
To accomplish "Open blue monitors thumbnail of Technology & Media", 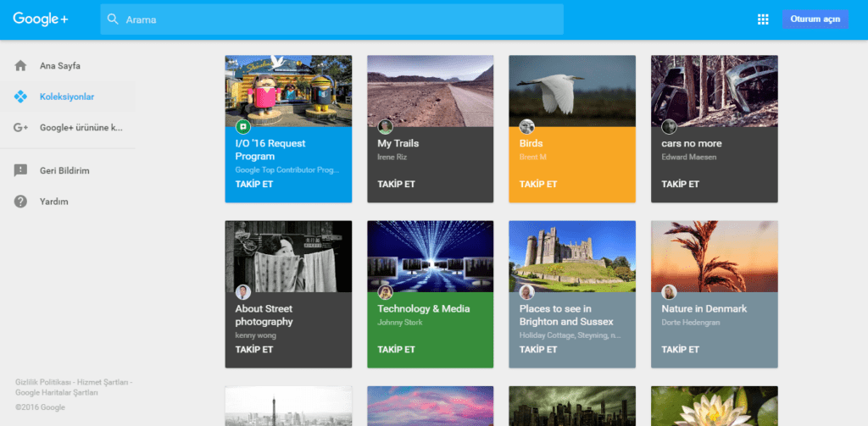I will pyautogui.click(x=430, y=256).
